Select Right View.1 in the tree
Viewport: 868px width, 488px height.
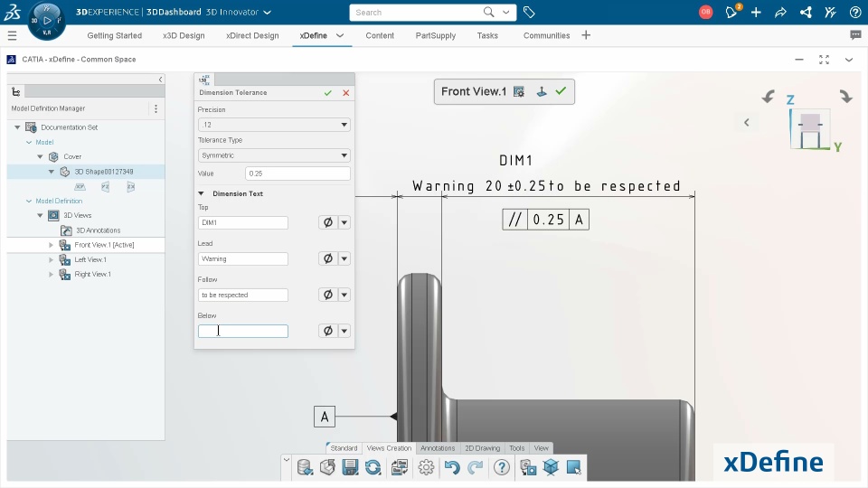92,275
